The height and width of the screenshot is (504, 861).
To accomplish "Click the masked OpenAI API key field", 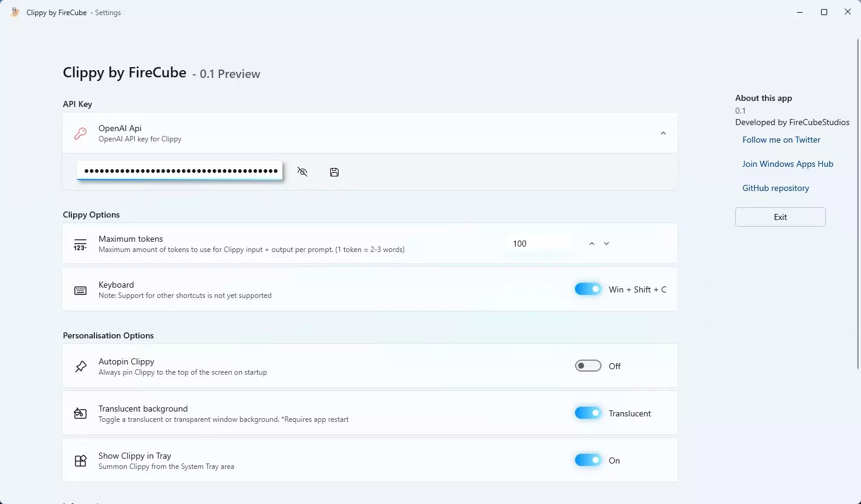I will pyautogui.click(x=180, y=170).
